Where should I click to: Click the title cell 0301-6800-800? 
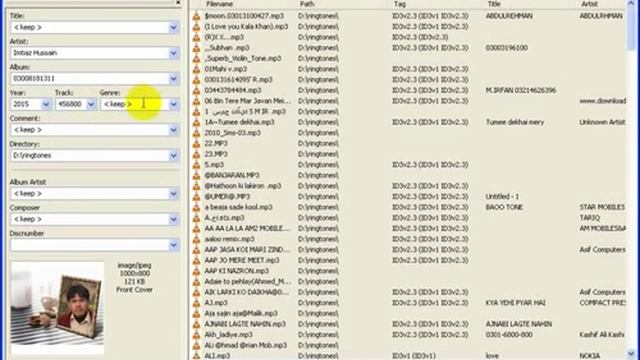tap(509, 334)
